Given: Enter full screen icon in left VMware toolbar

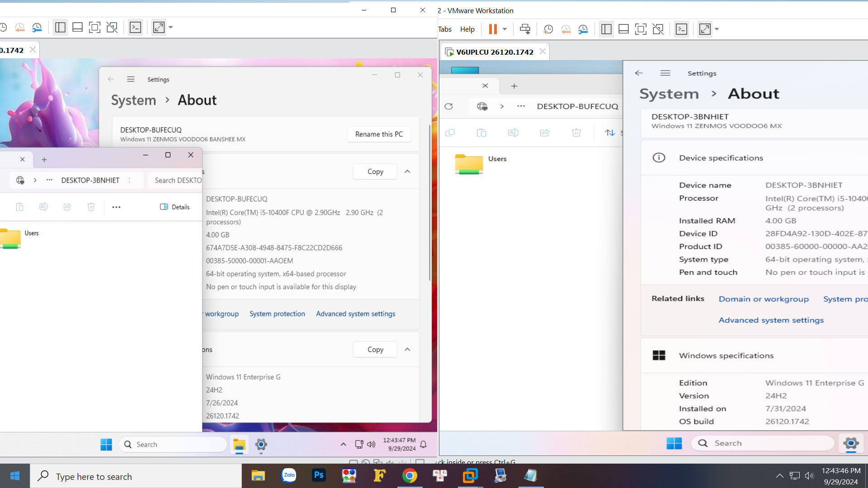Looking at the screenshot, I should point(94,28).
